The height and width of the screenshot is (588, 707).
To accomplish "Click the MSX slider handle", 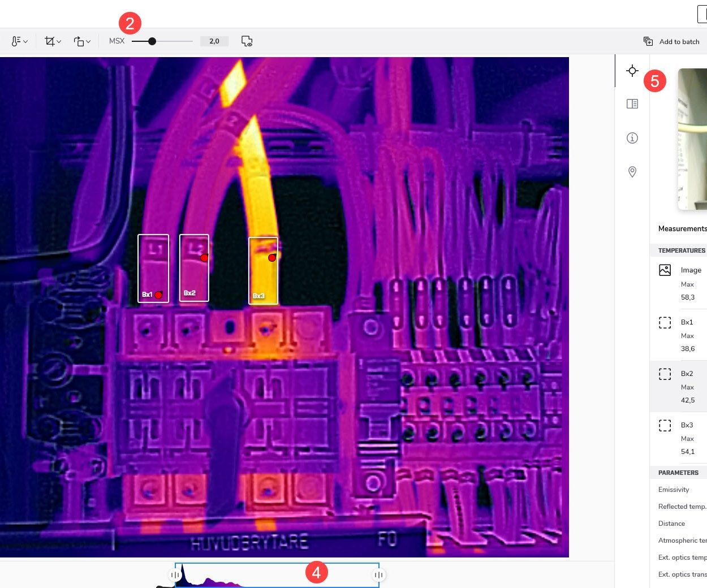I will pyautogui.click(x=152, y=41).
